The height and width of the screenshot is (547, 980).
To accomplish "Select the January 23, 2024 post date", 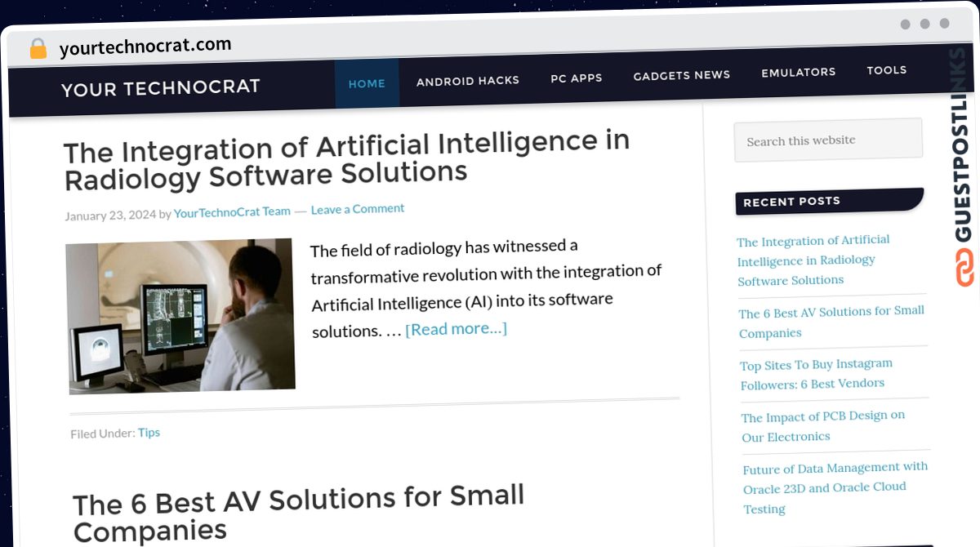I will pyautogui.click(x=110, y=216).
